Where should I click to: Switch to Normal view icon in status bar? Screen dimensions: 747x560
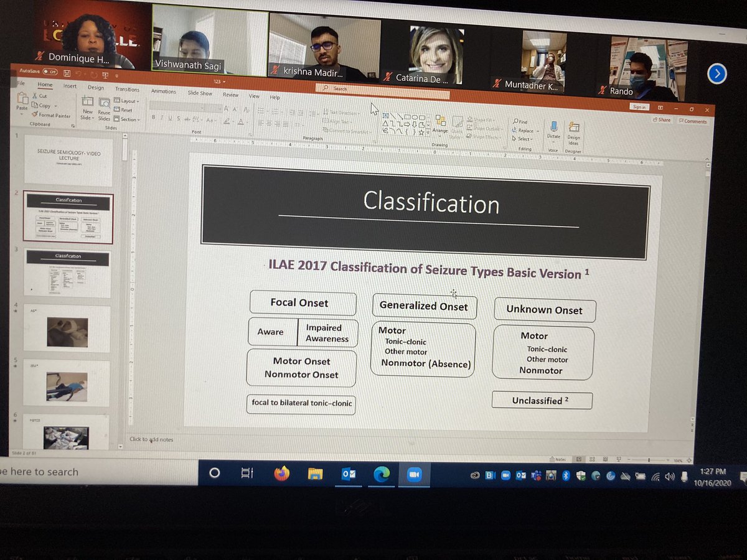pyautogui.click(x=579, y=459)
